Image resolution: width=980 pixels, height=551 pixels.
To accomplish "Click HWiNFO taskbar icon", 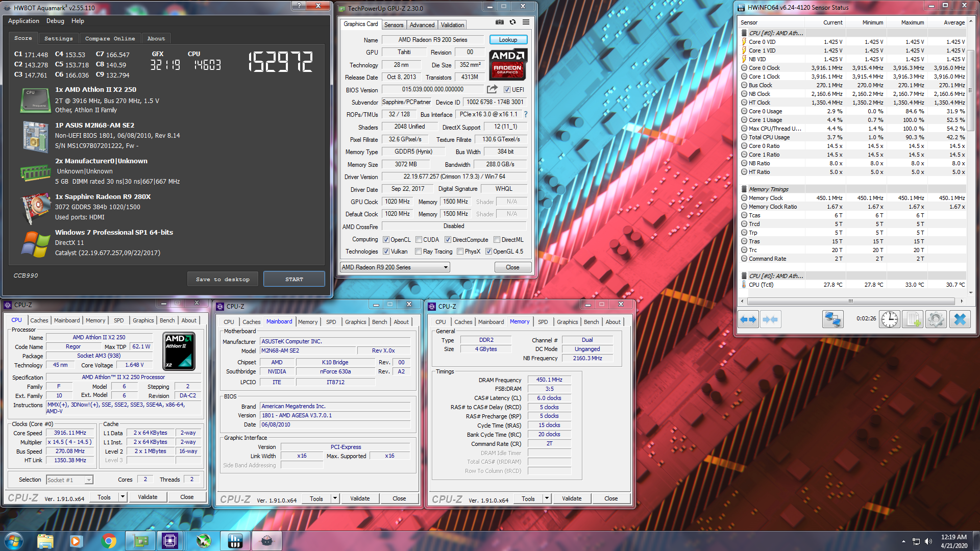I will click(235, 541).
